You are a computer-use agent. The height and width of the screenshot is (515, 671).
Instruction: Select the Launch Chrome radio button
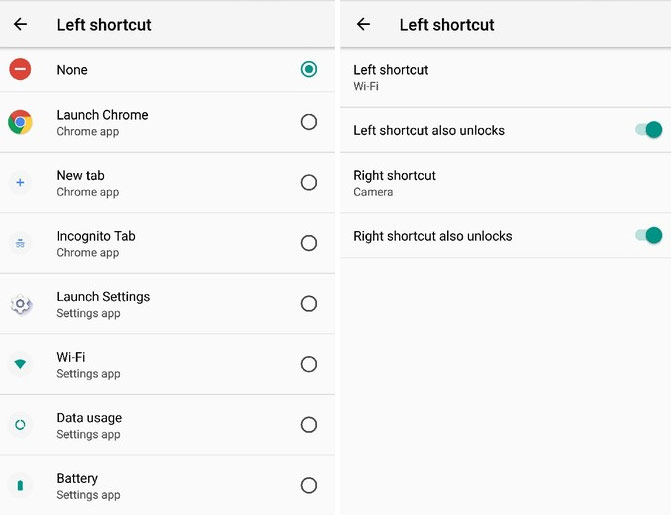(x=309, y=122)
